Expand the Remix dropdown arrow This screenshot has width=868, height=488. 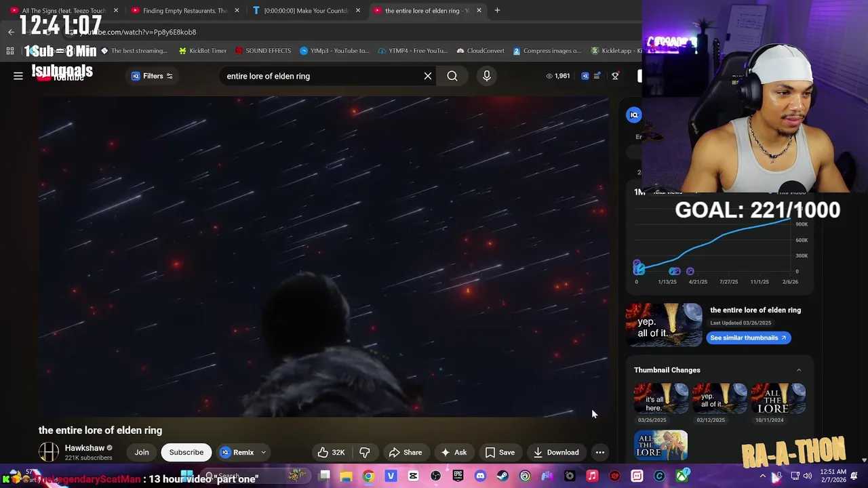(x=264, y=452)
